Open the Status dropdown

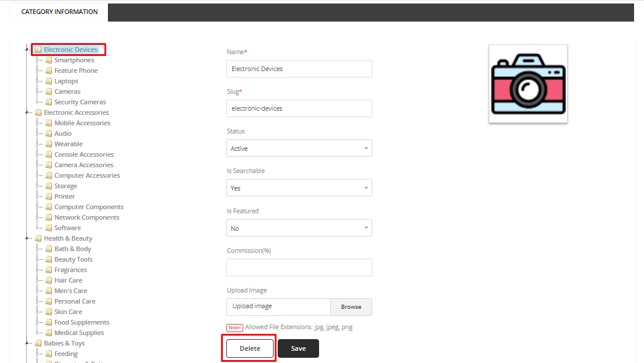[x=299, y=149]
